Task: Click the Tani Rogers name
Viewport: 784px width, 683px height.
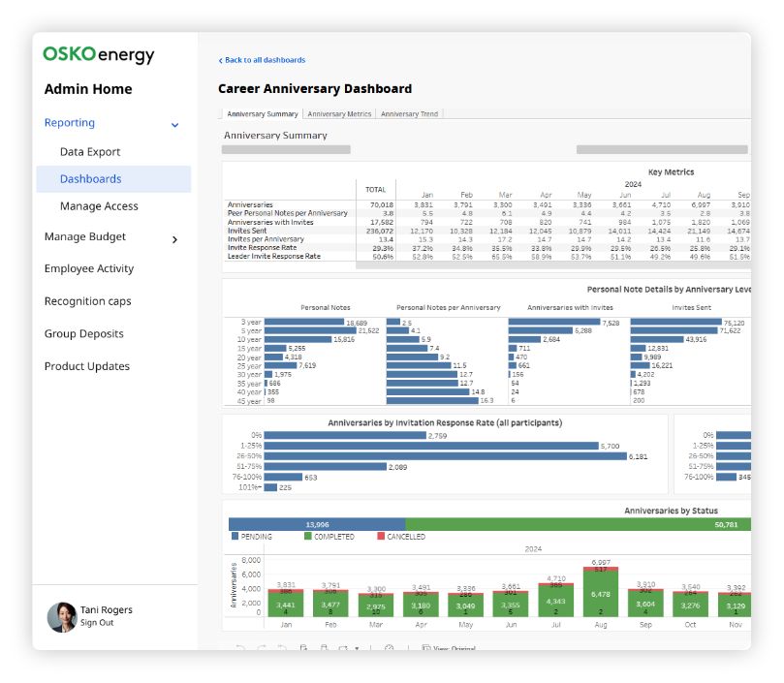Action: coord(107,610)
